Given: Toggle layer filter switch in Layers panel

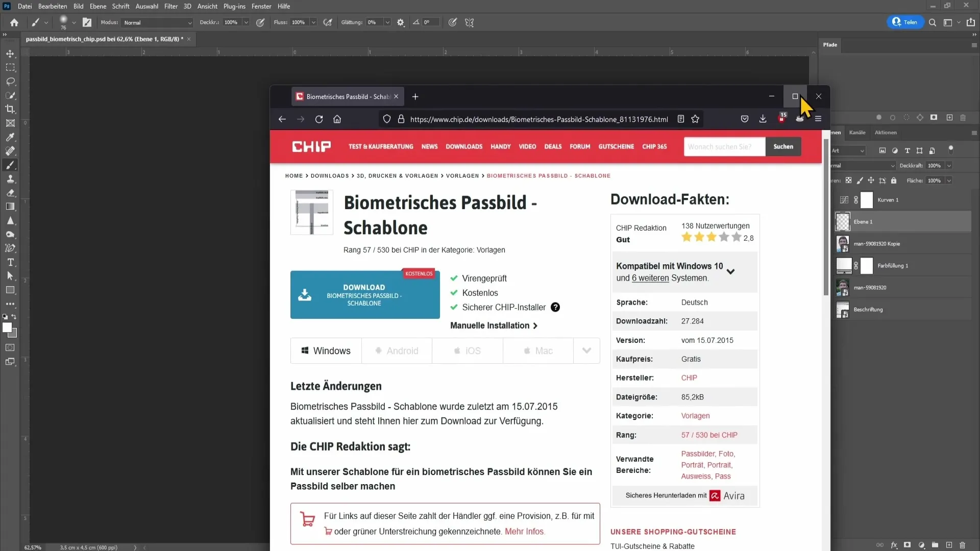Looking at the screenshot, I should (x=950, y=150).
